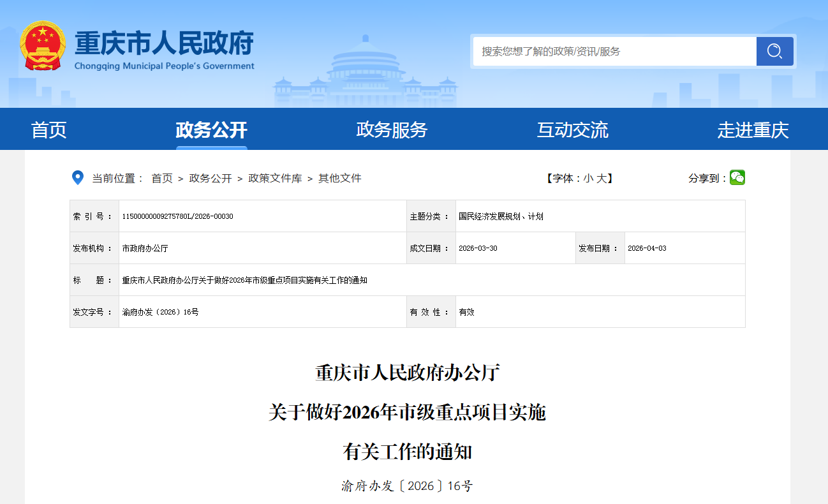Image resolution: width=828 pixels, height=504 pixels.
Task: Click in the policy search input field
Action: pyautogui.click(x=614, y=51)
